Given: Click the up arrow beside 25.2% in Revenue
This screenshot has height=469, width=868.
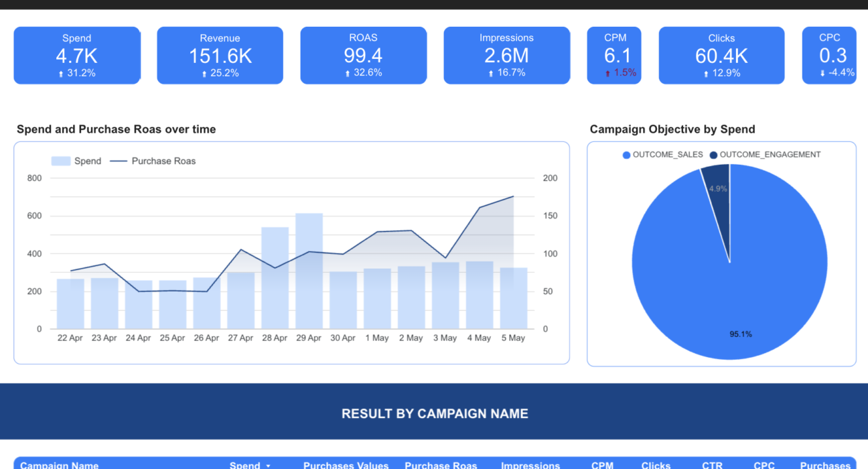Looking at the screenshot, I should pyautogui.click(x=204, y=74).
